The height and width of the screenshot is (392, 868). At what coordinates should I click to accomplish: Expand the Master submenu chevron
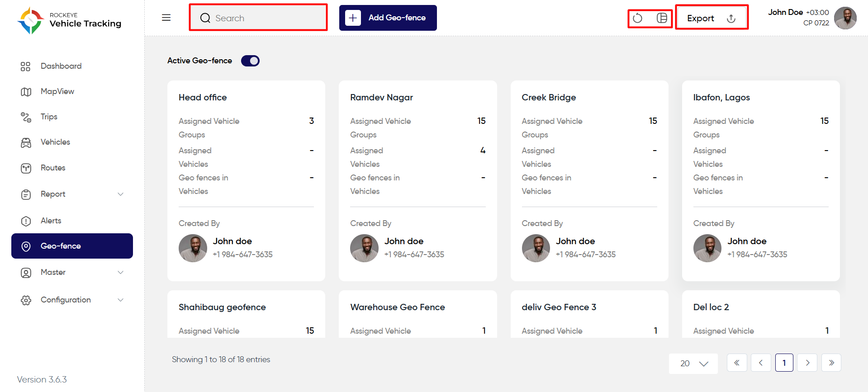pyautogui.click(x=120, y=272)
